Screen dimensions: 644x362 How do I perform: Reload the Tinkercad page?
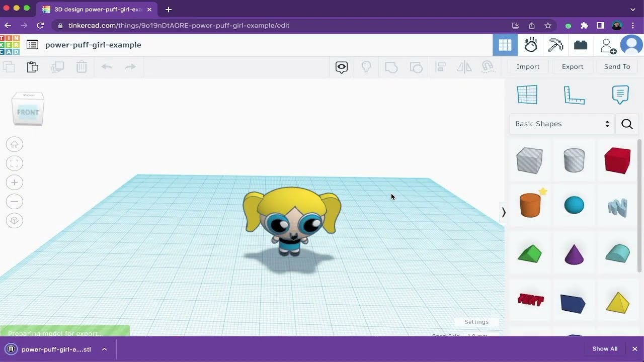point(40,26)
